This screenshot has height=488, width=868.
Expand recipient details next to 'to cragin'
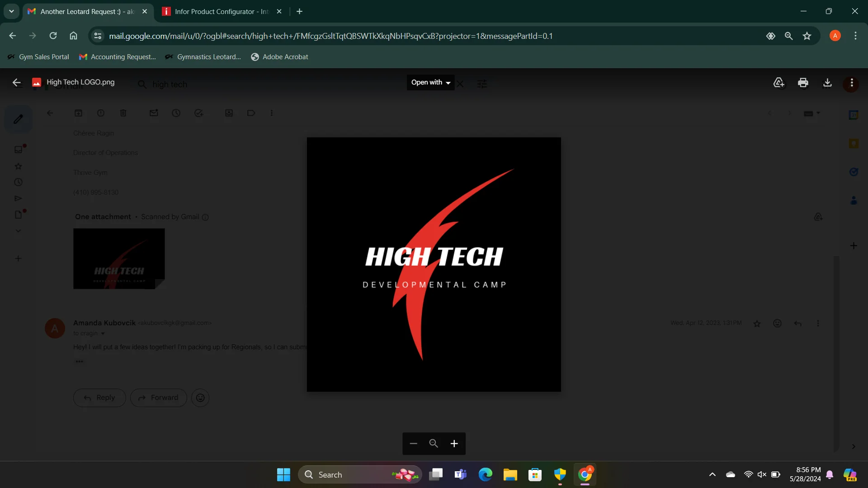pyautogui.click(x=103, y=333)
